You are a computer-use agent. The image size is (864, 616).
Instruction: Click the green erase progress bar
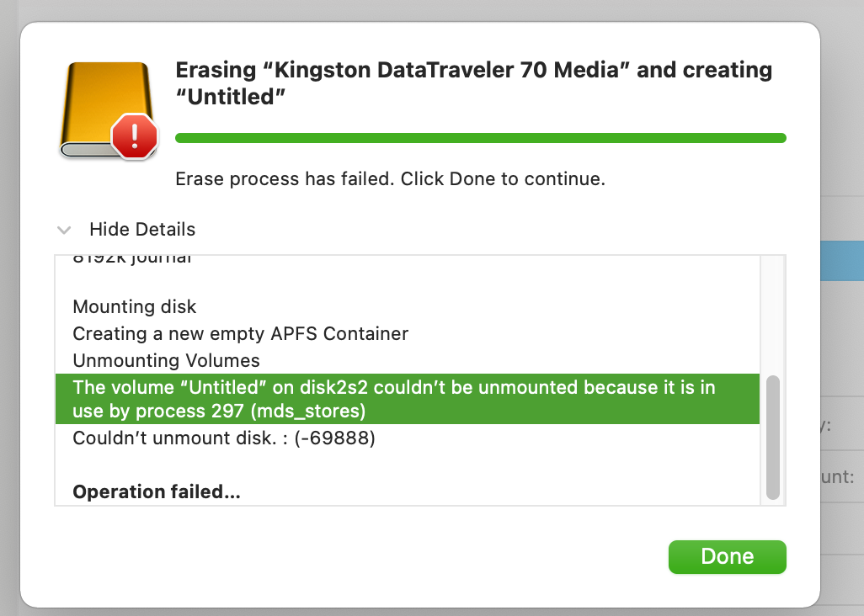click(x=480, y=138)
